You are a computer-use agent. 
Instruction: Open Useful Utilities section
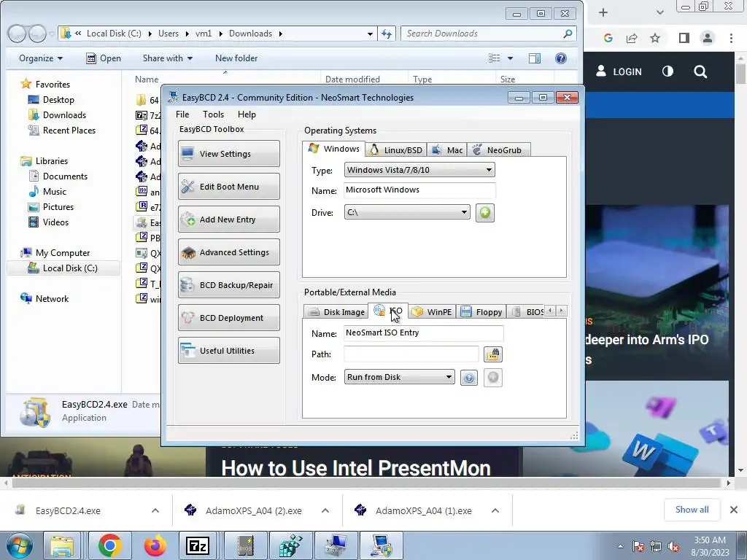[228, 351]
